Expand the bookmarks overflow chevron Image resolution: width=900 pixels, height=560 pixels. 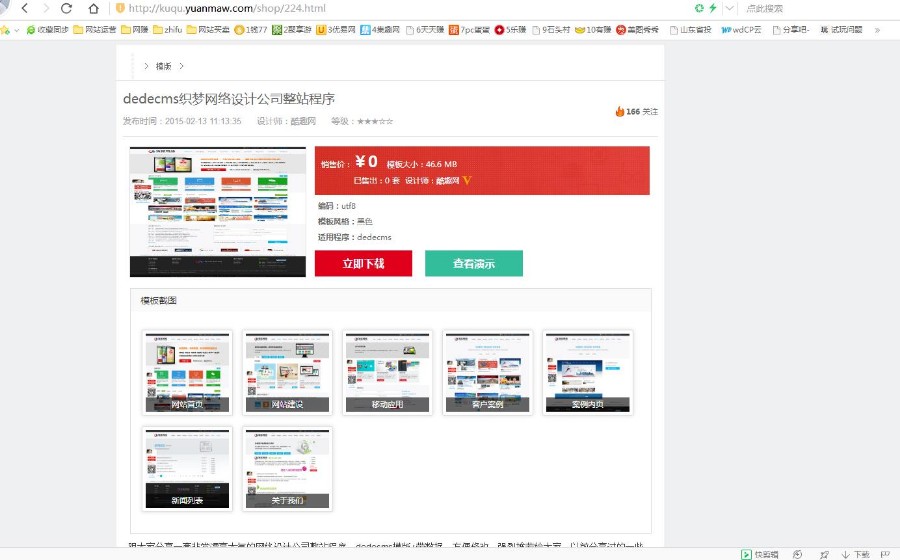coord(877,30)
